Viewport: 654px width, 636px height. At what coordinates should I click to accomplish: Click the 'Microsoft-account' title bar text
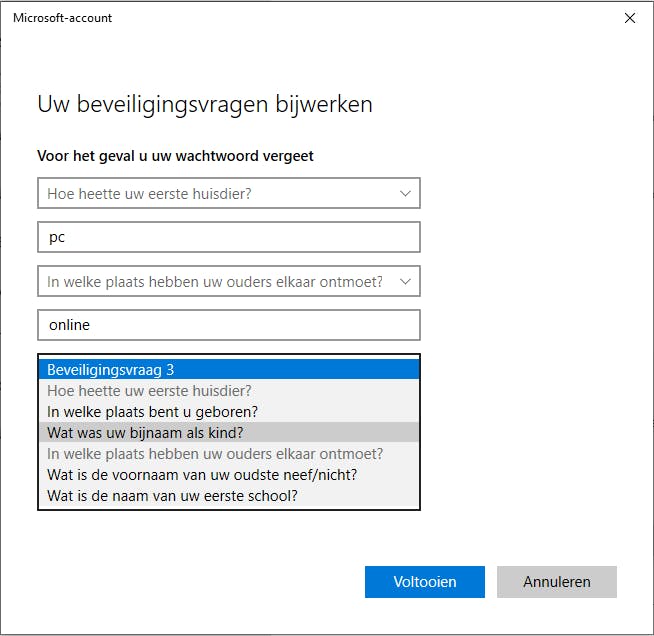click(x=62, y=18)
